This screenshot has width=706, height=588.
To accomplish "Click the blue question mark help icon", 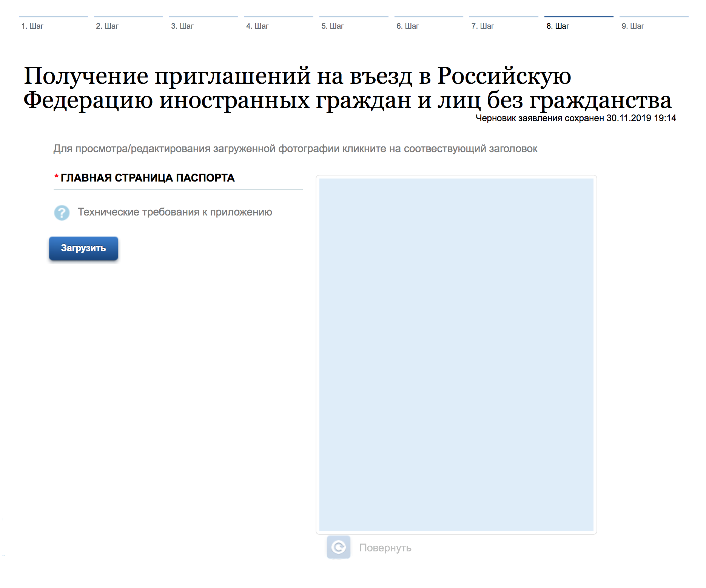I will tap(62, 212).
